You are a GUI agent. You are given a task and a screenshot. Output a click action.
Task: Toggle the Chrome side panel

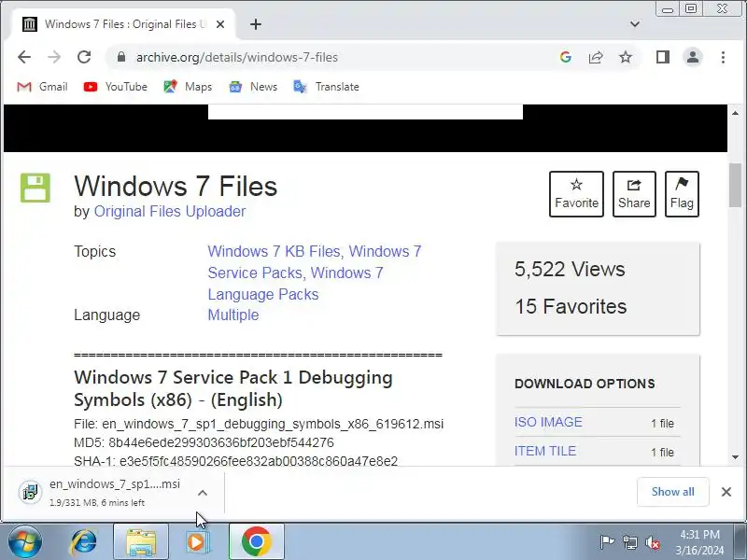pos(663,57)
